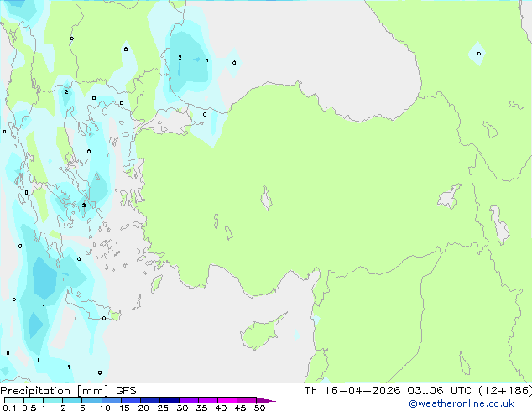This screenshot has width=532, height=411.
Task: Click the '(12+186)' forecast offset text
Action: click(505, 391)
